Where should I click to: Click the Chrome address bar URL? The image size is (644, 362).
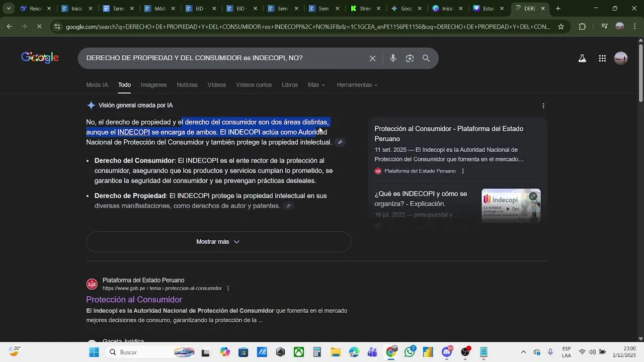pos(308,27)
